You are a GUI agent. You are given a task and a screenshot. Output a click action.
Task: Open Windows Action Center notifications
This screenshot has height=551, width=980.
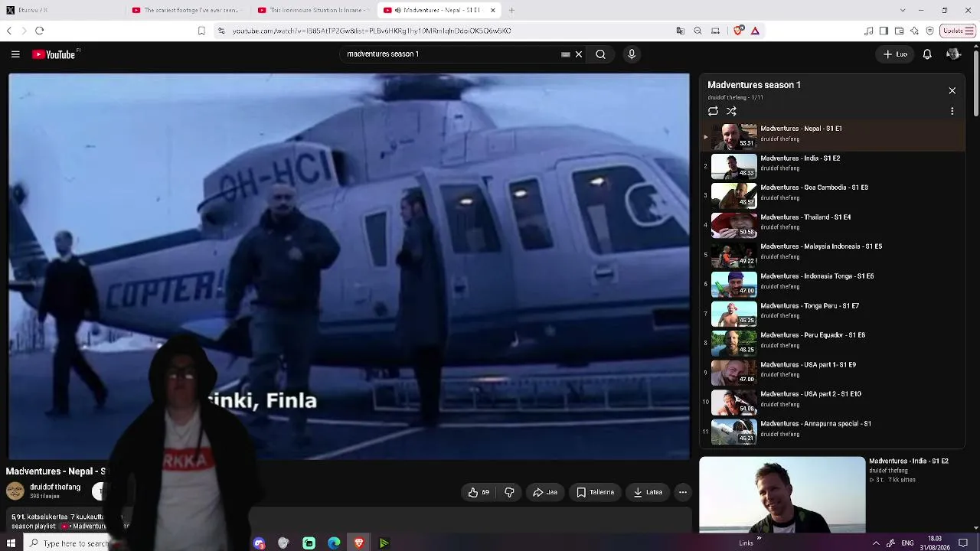point(963,543)
